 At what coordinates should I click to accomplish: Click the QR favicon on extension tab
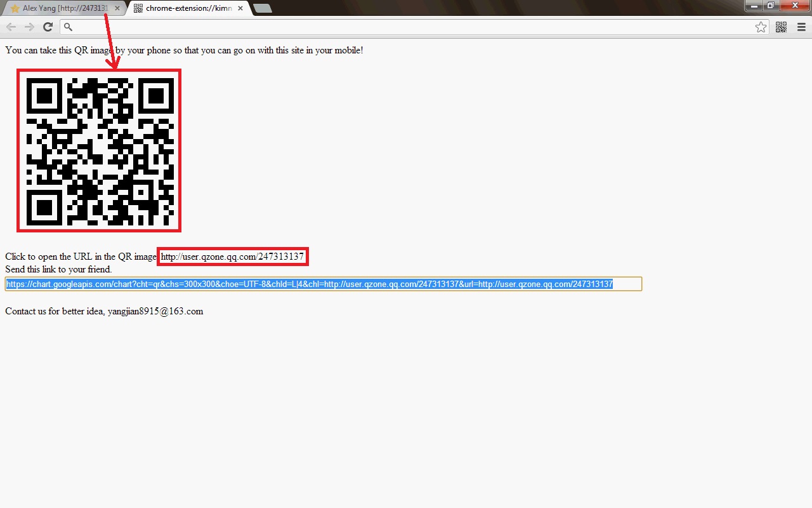pos(138,8)
